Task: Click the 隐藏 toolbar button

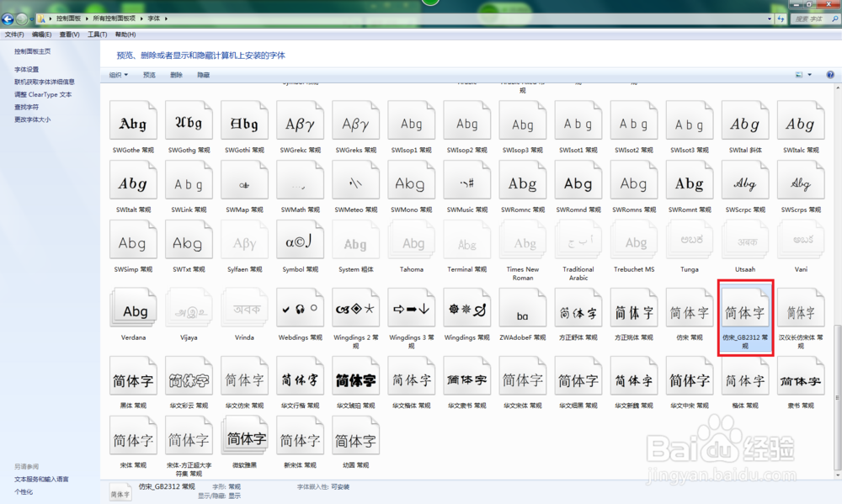Action: pos(204,75)
